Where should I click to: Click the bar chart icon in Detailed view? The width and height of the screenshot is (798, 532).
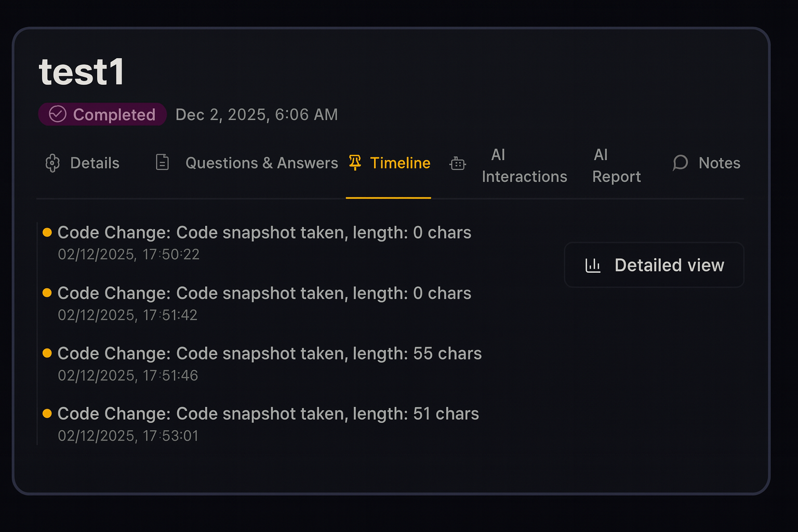[x=593, y=265]
